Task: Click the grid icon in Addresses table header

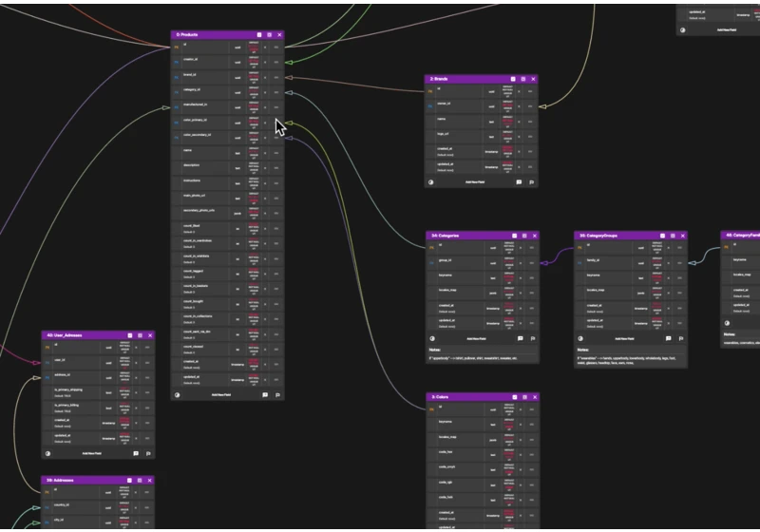Action: (140, 481)
